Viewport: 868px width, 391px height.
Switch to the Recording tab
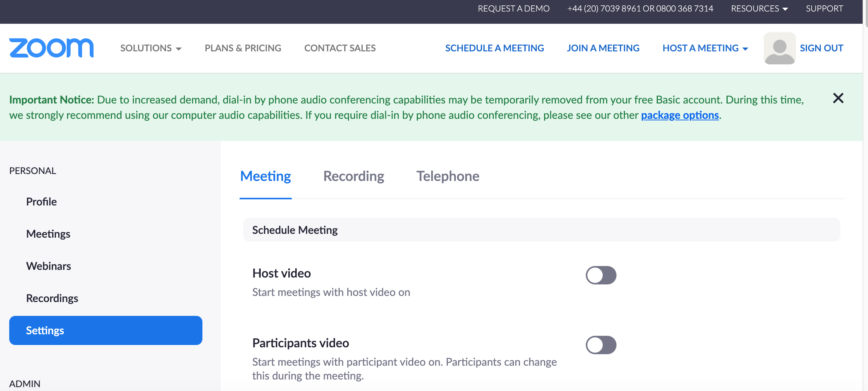[353, 176]
